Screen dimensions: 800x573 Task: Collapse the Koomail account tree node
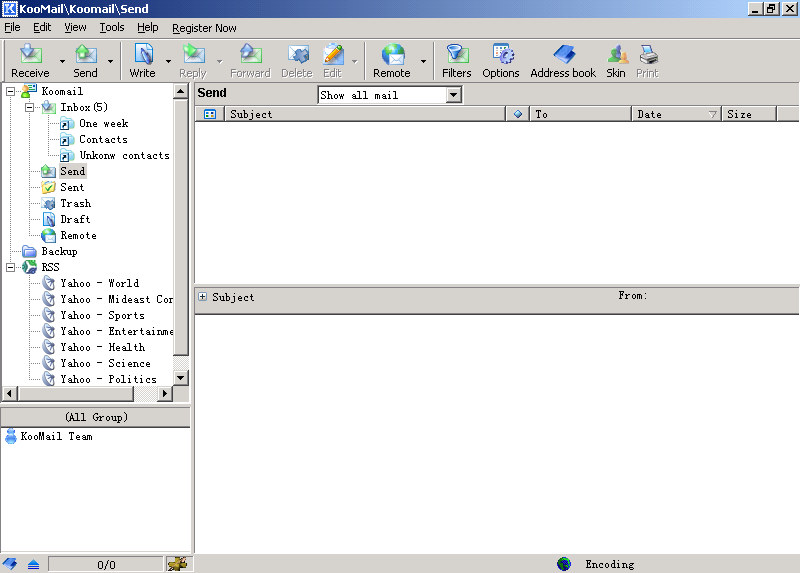click(x=10, y=91)
